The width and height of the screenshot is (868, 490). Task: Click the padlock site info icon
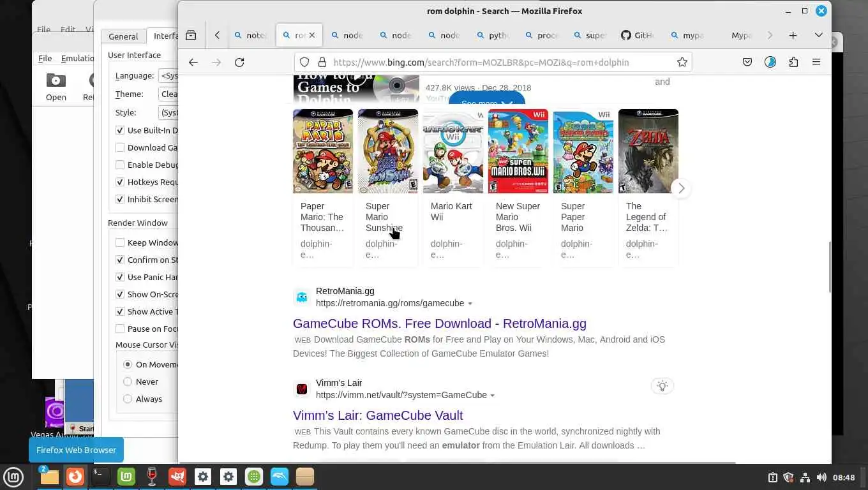click(322, 62)
